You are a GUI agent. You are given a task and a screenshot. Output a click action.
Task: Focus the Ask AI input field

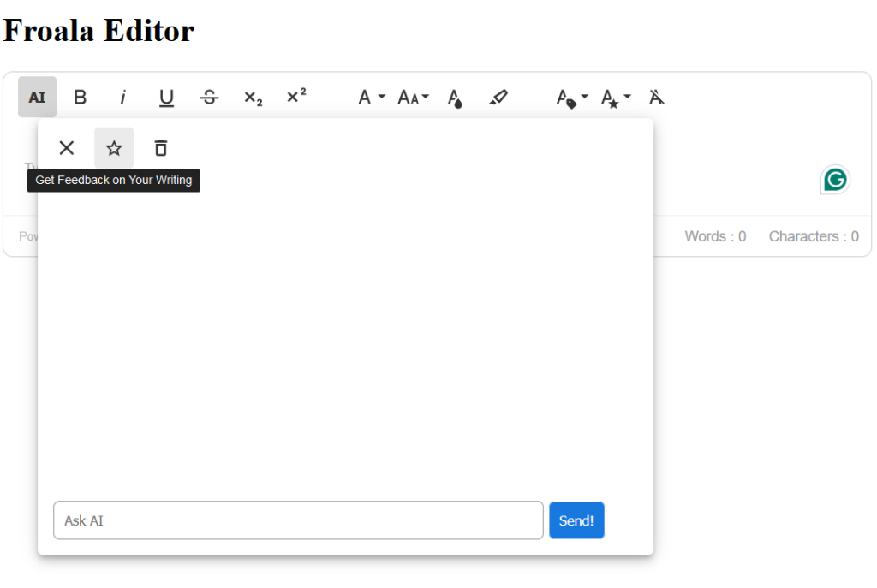[x=298, y=520]
